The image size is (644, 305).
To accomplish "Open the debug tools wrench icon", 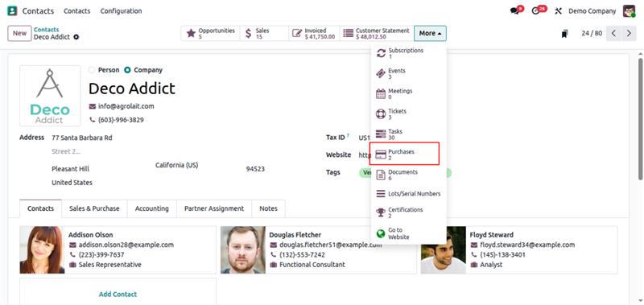I will pos(558,11).
